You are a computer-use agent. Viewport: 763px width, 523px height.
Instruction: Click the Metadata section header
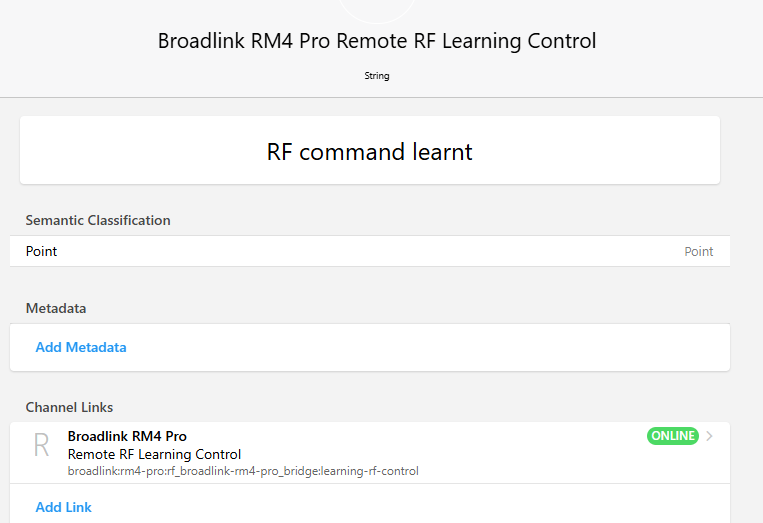point(56,308)
